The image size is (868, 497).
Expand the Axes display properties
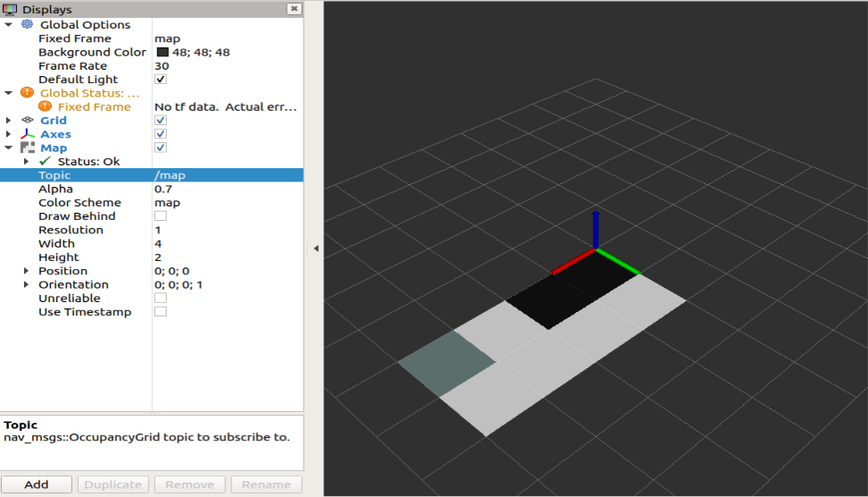pos(8,134)
